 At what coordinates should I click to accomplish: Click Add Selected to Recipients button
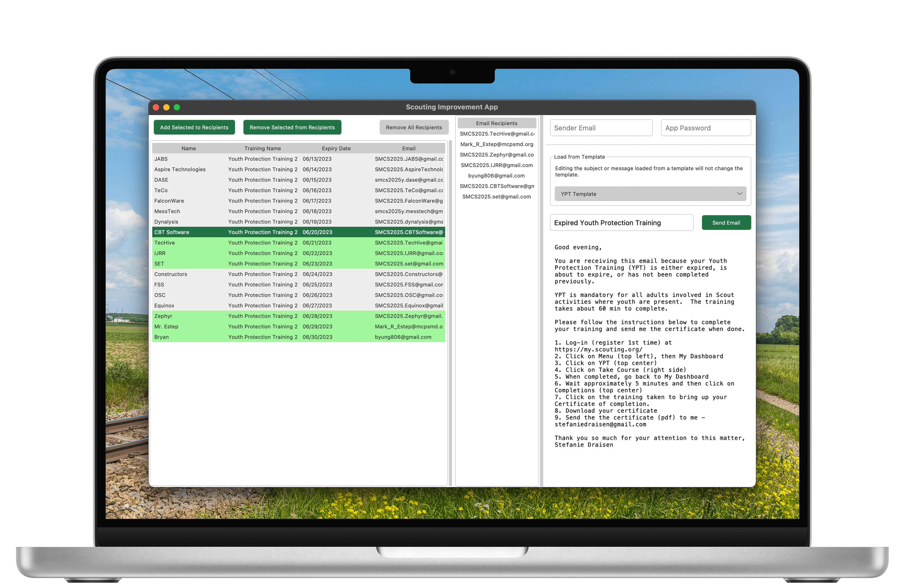[x=194, y=127]
